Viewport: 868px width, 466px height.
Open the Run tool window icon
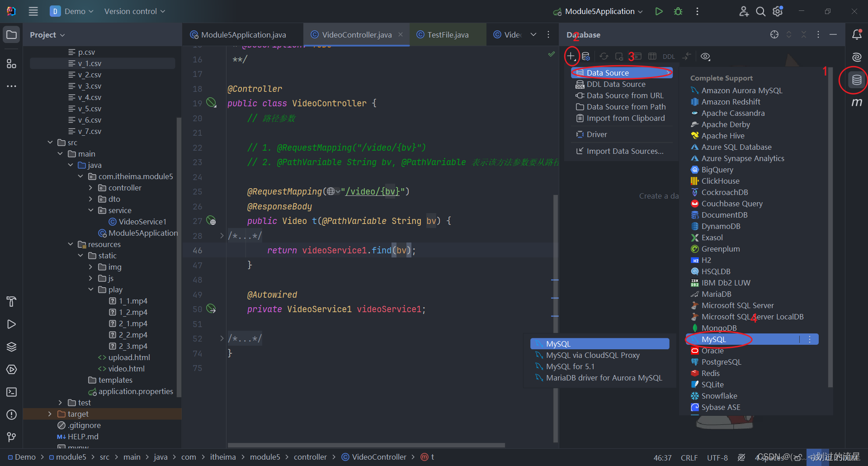click(x=12, y=324)
